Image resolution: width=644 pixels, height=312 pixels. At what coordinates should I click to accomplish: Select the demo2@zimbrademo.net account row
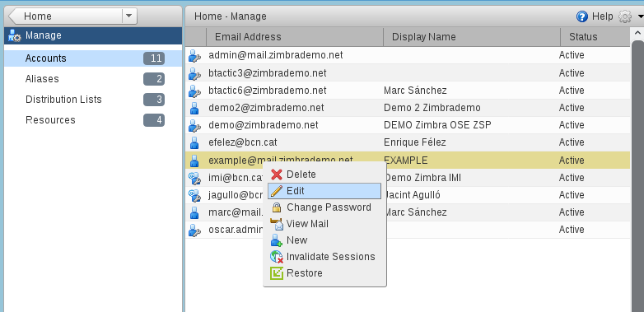pos(408,108)
